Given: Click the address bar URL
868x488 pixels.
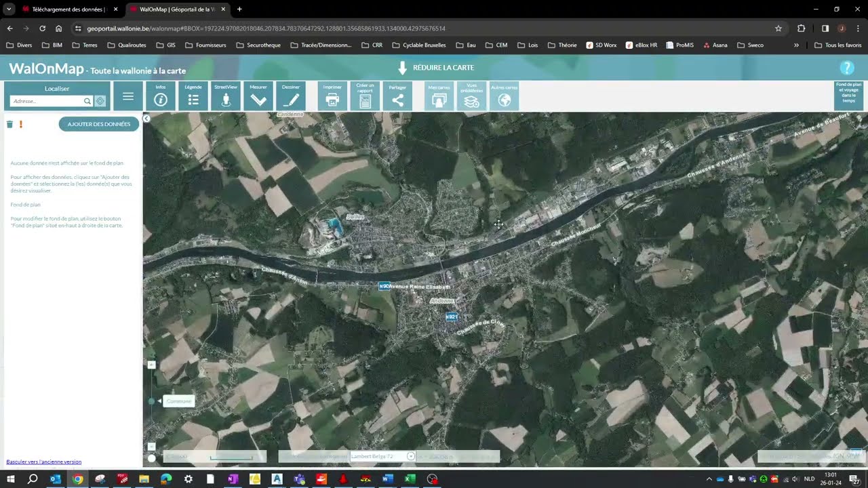Looking at the screenshot, I should pos(266,28).
